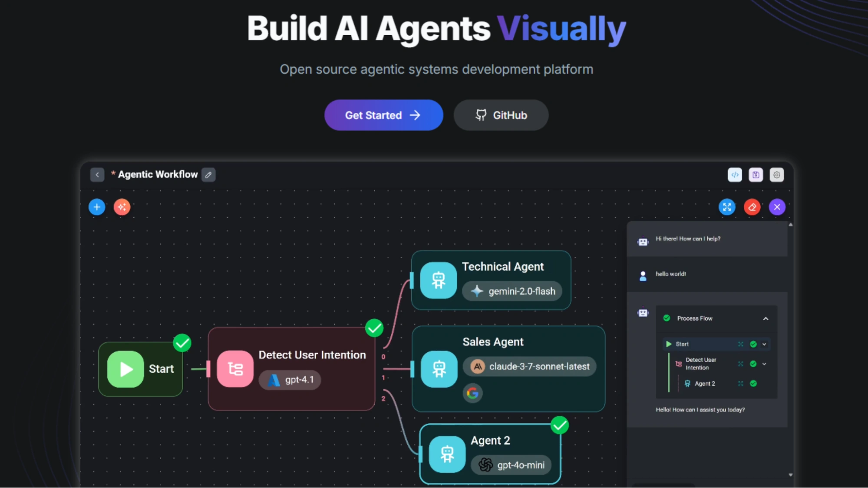This screenshot has width=868, height=488.
Task: Click the Agent 2 robot icon
Action: click(x=447, y=454)
